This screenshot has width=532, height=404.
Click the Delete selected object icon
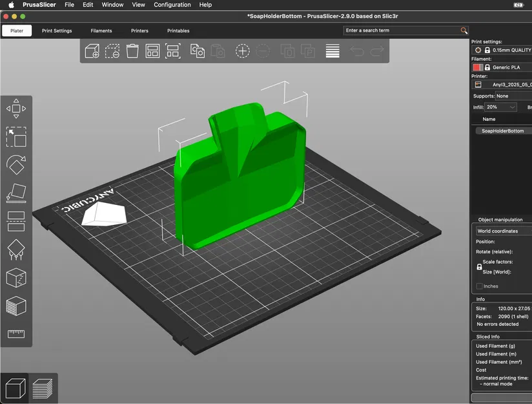112,51
